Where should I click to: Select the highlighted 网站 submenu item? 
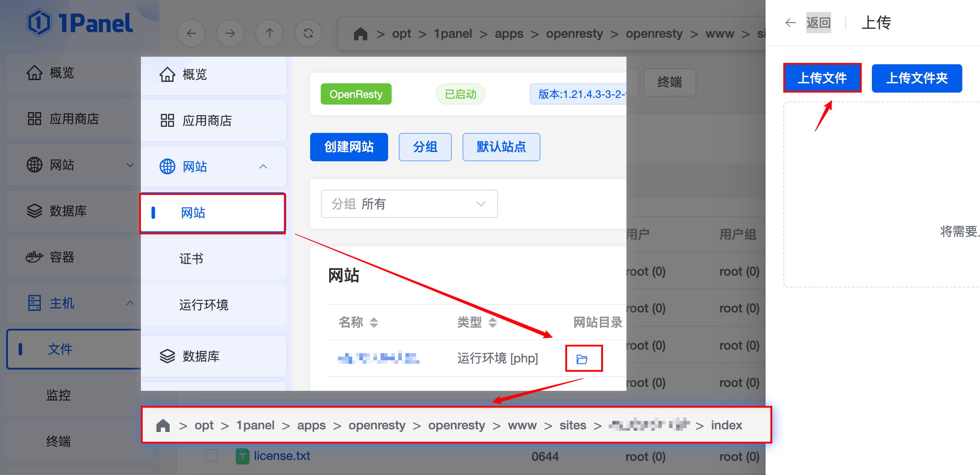(x=213, y=213)
